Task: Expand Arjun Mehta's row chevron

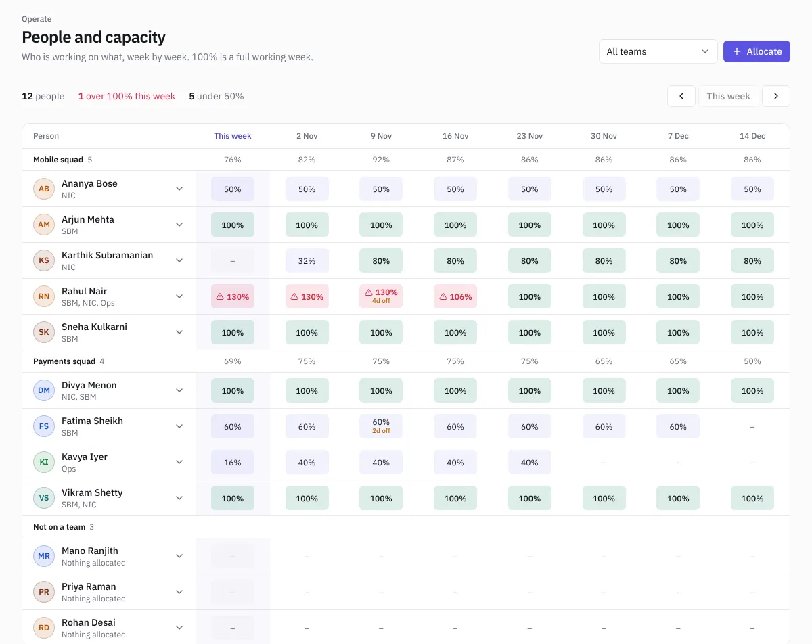Action: click(x=179, y=225)
